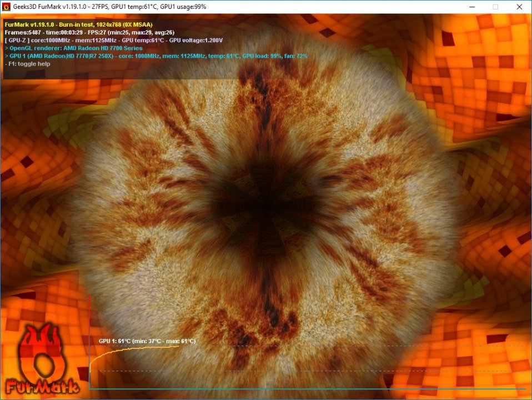Click the 'GPU 1 (AMD Radeon HD 7770' line
The height and width of the screenshot is (400, 532).
pos(156,56)
